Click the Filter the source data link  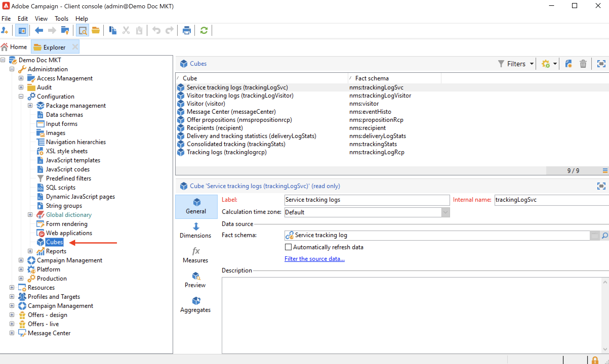point(314,259)
